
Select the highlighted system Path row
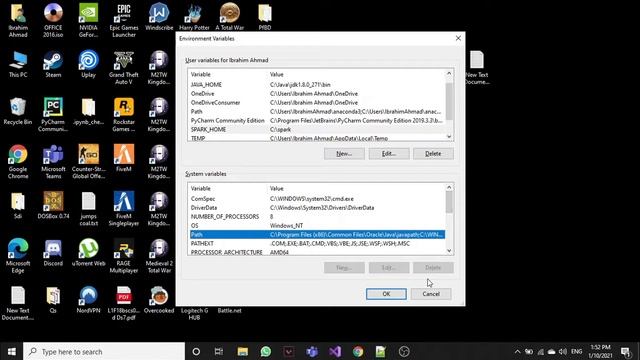(x=317, y=235)
